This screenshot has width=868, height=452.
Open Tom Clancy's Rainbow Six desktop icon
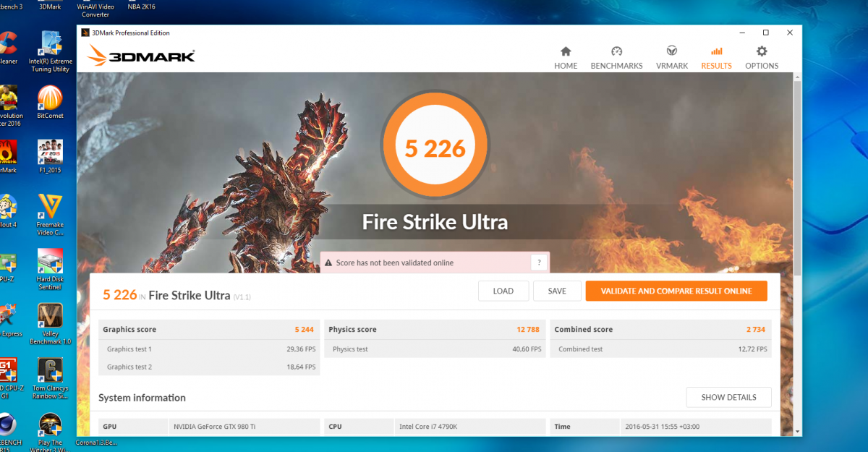tap(50, 378)
